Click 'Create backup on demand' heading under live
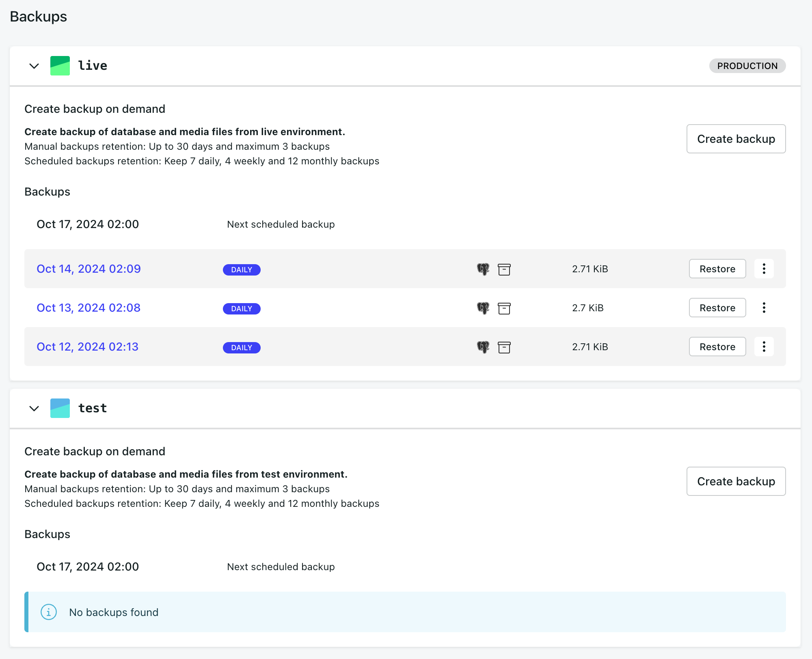This screenshot has width=812, height=659. (x=95, y=109)
